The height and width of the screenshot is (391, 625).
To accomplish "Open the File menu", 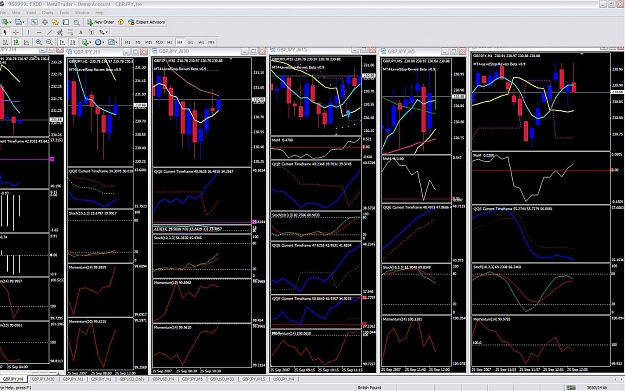I will coord(3,12).
